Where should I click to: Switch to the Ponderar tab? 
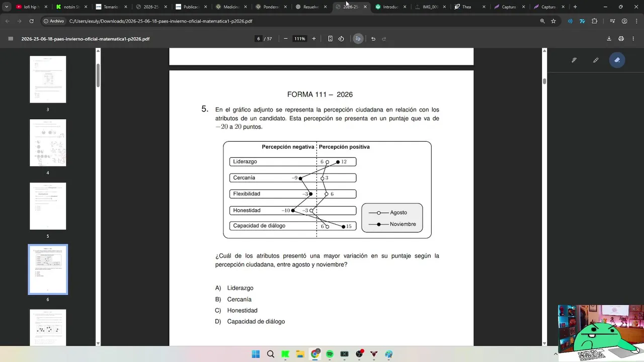(x=271, y=7)
